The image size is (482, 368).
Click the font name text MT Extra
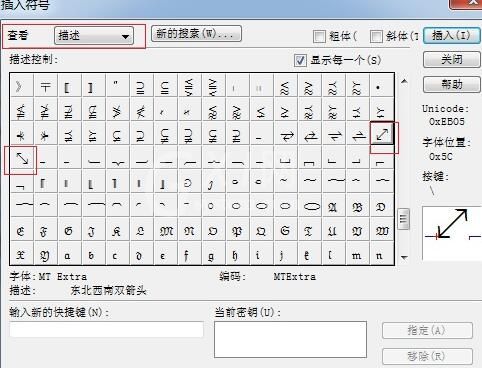(62, 277)
